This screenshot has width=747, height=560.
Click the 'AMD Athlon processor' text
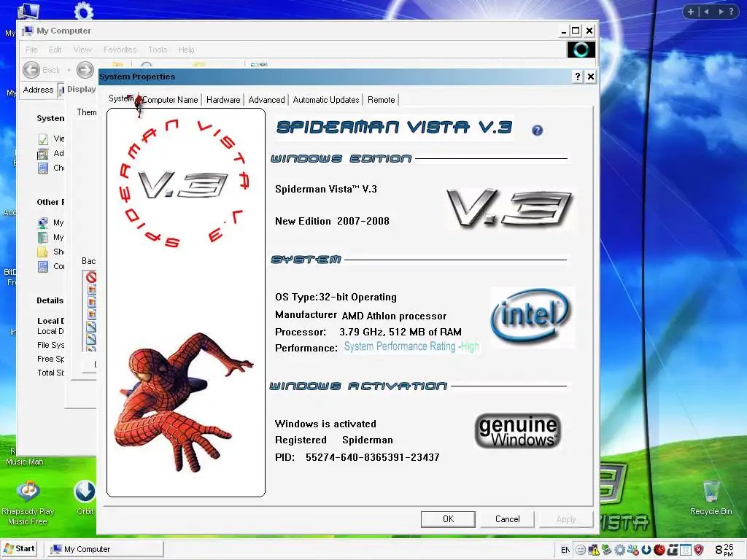[394, 316]
